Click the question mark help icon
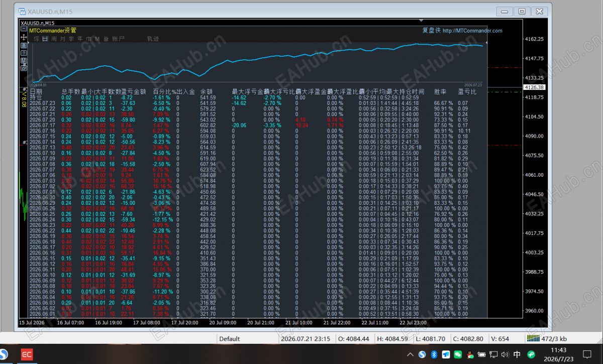Image resolution: width=603 pixels, height=364 pixels. (24, 53)
